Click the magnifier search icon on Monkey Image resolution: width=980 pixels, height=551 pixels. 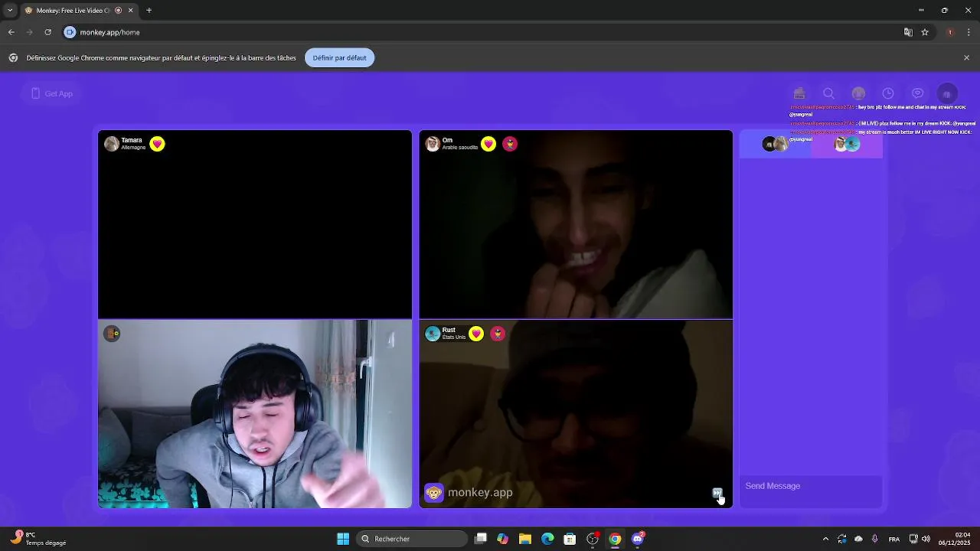point(828,93)
